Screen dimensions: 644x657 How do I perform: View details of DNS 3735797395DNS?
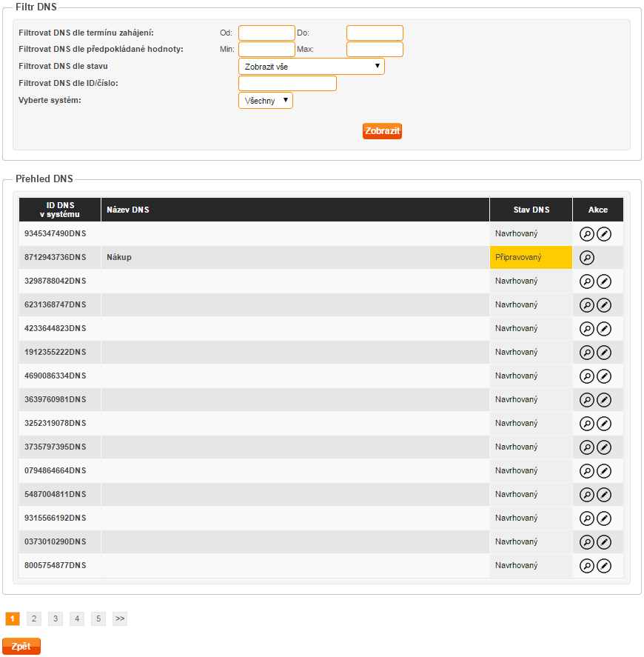coord(587,447)
